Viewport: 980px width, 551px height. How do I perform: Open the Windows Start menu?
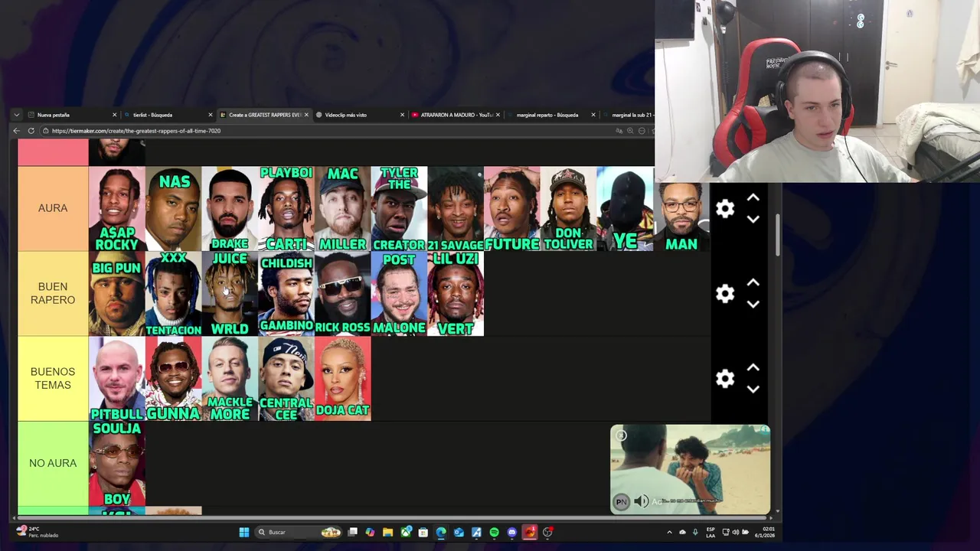[x=244, y=532]
